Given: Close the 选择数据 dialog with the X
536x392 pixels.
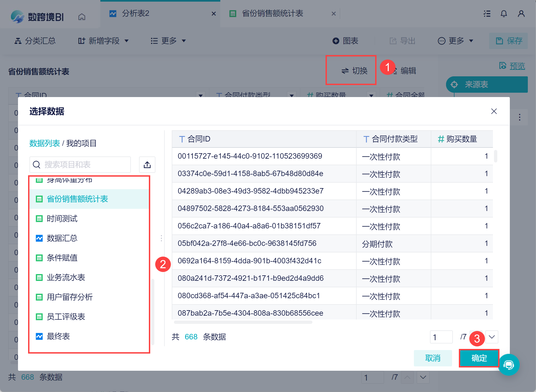Looking at the screenshot, I should point(494,111).
